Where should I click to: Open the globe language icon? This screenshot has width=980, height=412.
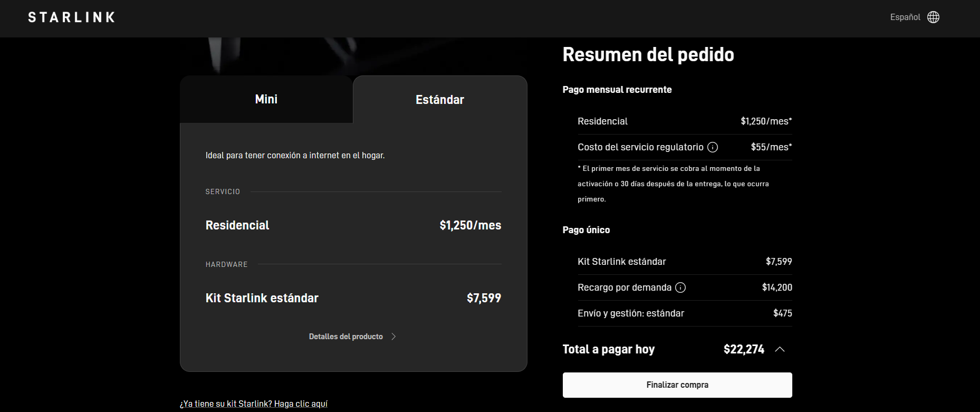[933, 17]
